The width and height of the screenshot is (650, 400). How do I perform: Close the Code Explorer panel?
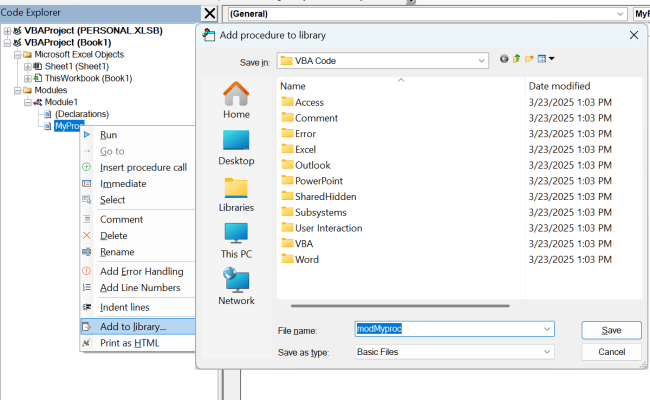point(210,13)
